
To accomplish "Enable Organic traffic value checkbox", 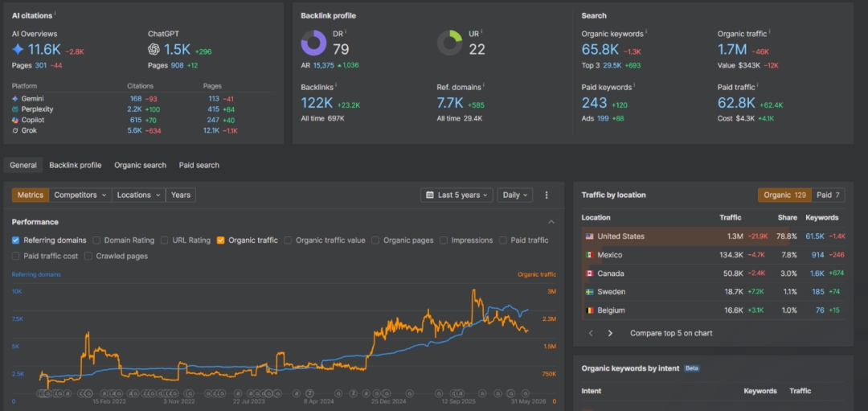I will (288, 240).
